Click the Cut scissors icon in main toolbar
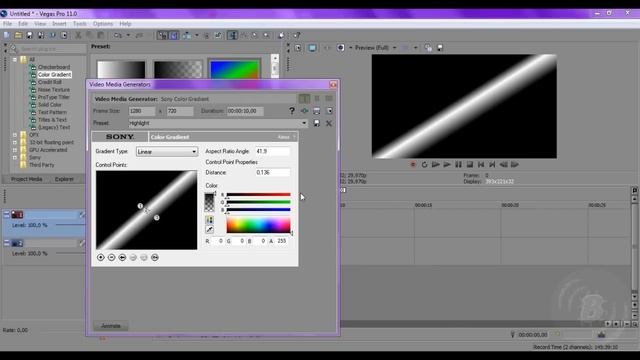Screen dimensions: 640x360 point(78,36)
